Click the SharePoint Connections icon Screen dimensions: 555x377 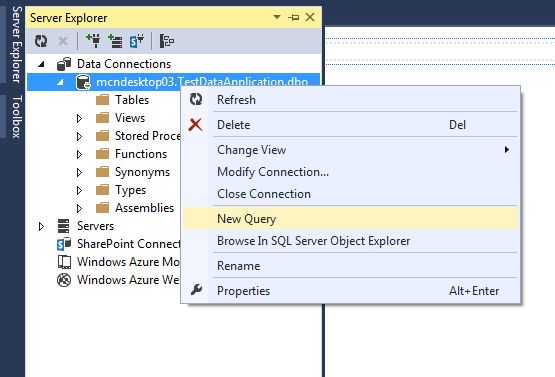64,244
